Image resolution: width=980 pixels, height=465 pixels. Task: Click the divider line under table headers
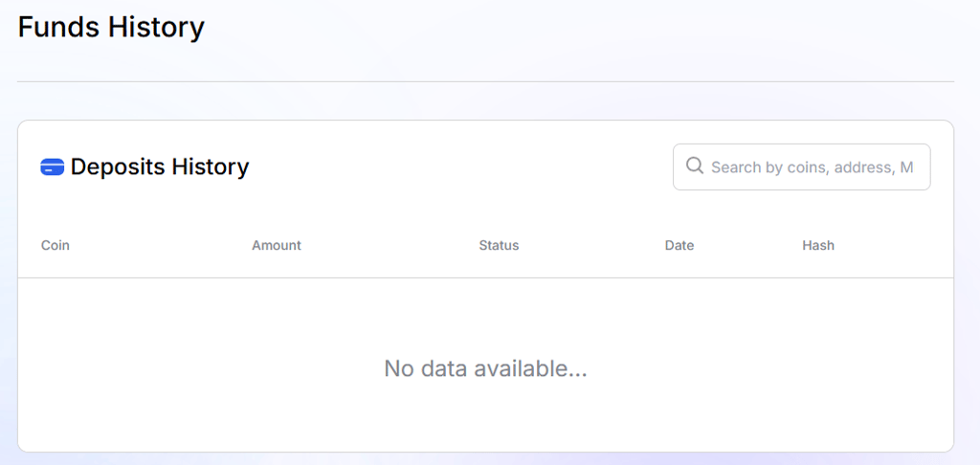[x=485, y=278]
